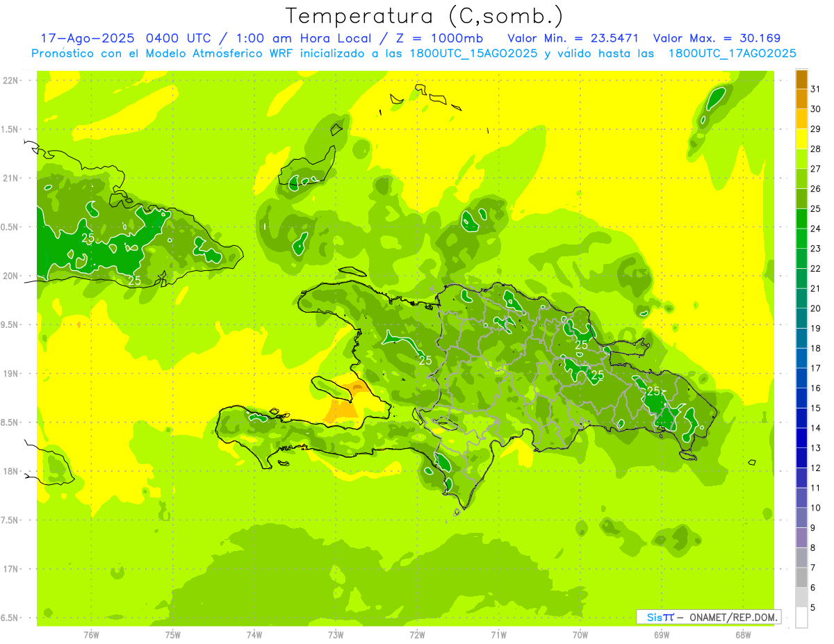The width and height of the screenshot is (834, 644).
Task: Click the "71W" longitude label
Action: (498, 634)
